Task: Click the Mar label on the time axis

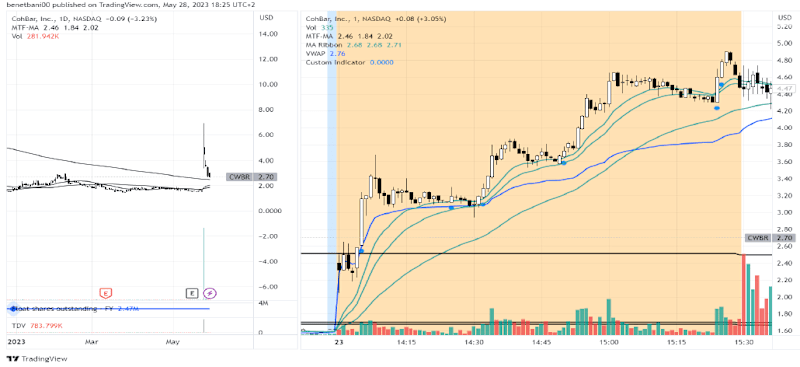Action: pyautogui.click(x=91, y=341)
